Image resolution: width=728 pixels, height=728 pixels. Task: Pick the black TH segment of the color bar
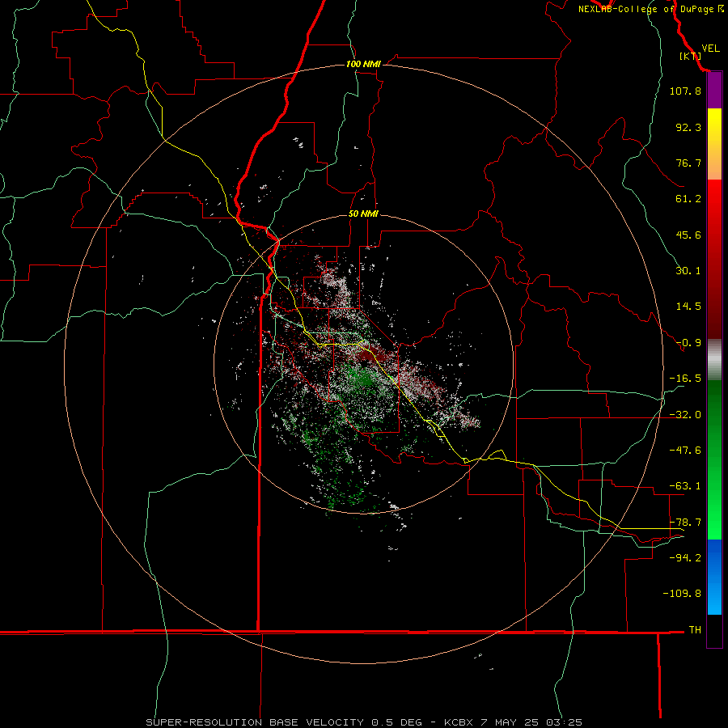coord(714,630)
